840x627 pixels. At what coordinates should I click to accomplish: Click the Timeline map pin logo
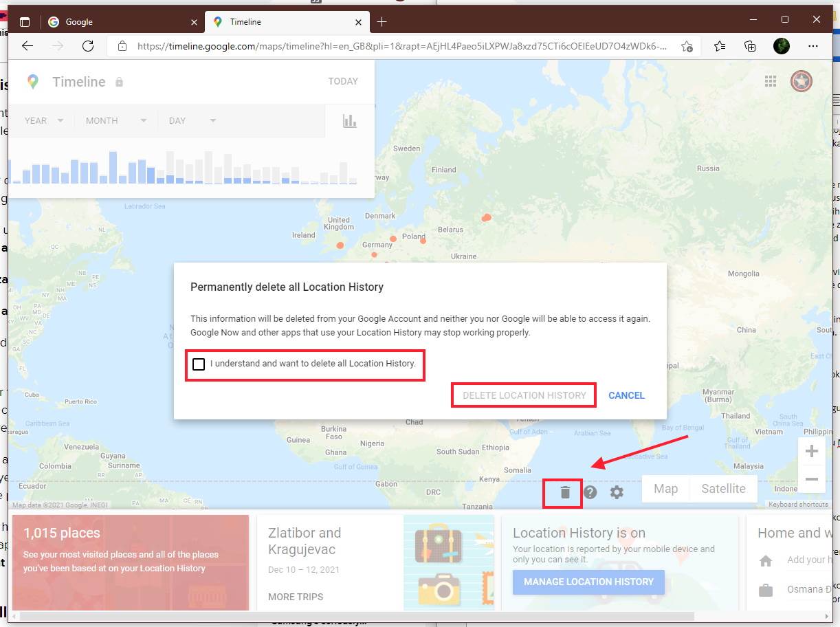coord(32,81)
